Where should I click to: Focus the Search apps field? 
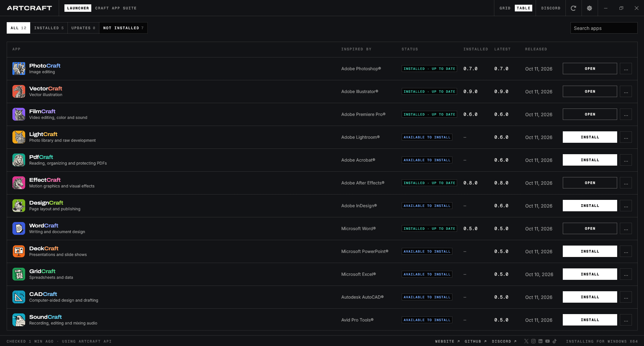(x=604, y=28)
